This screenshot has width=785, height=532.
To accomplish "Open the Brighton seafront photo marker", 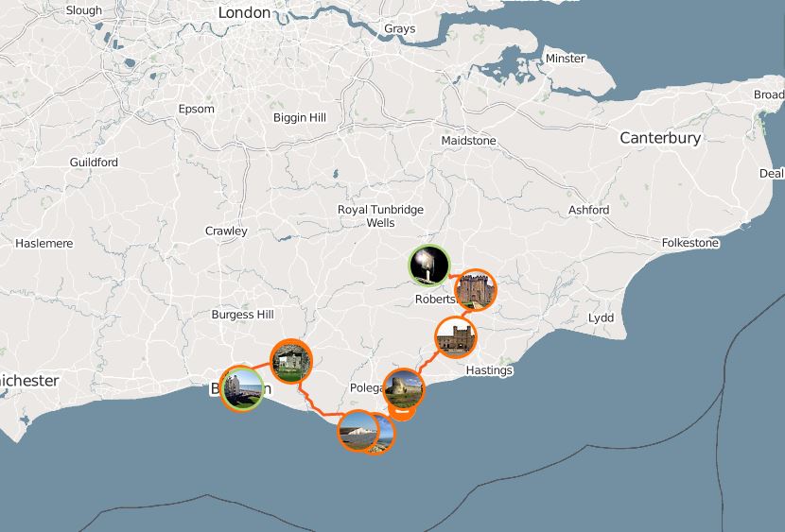I will [242, 389].
